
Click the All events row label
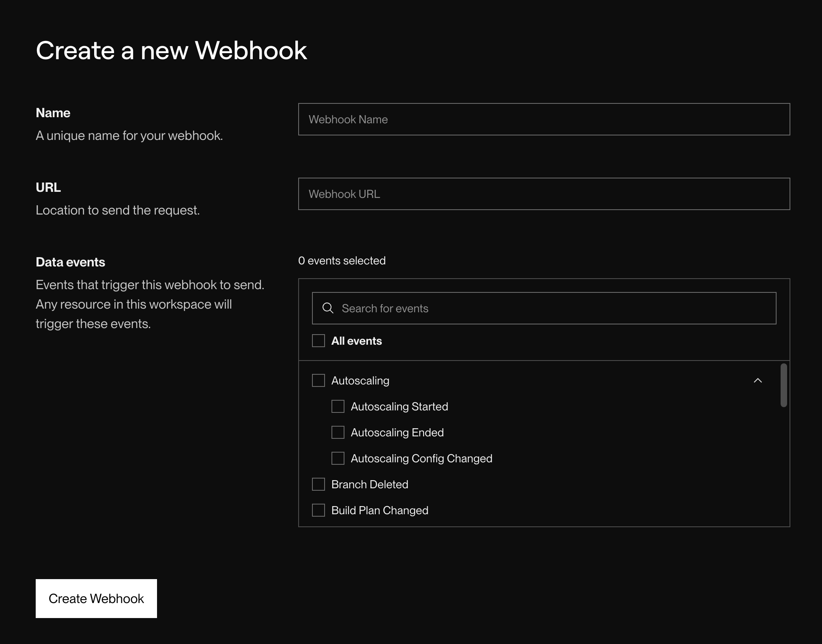[356, 341]
